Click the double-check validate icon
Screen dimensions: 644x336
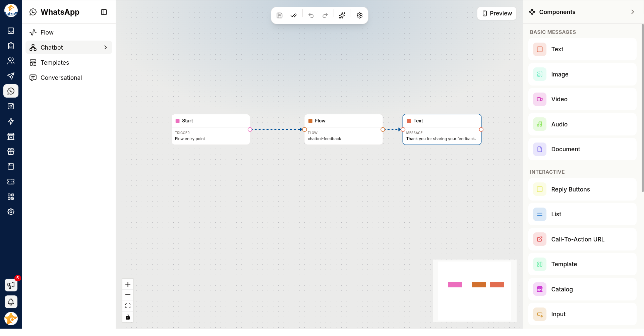tap(294, 15)
